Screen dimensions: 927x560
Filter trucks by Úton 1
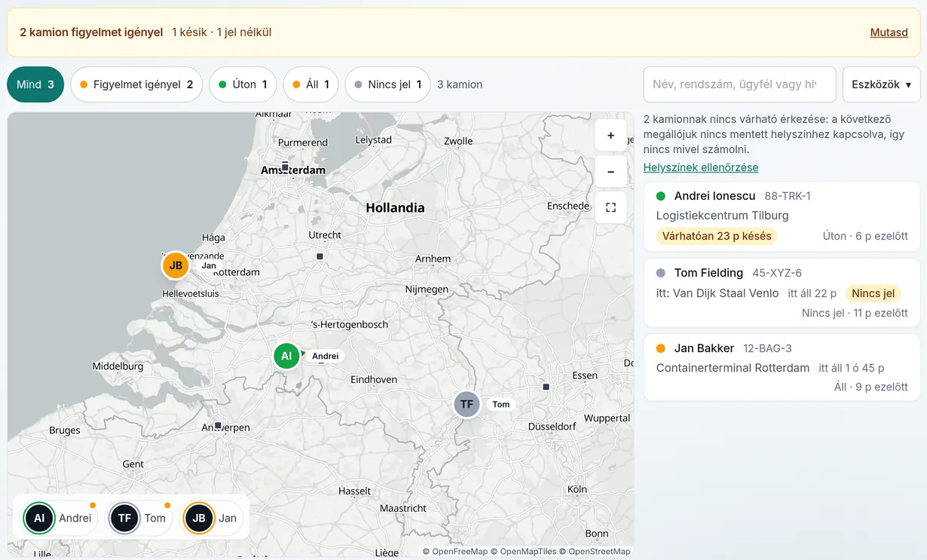[243, 84]
